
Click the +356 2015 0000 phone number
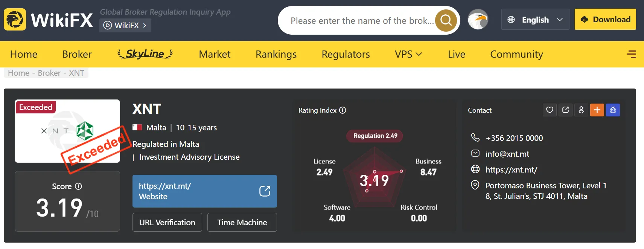tap(514, 138)
